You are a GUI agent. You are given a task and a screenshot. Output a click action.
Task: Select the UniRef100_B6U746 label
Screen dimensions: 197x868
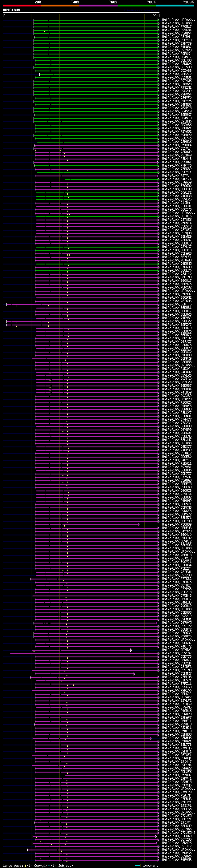tap(177, 139)
